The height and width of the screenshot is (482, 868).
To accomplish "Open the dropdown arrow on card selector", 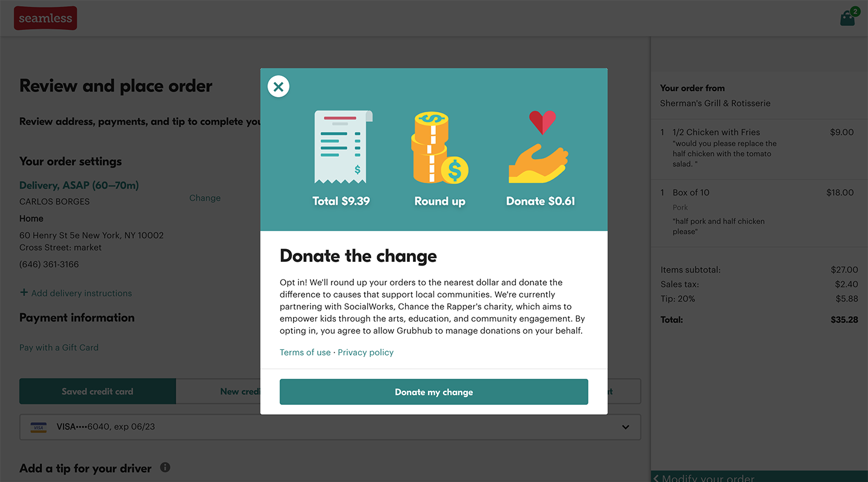I will tap(626, 427).
